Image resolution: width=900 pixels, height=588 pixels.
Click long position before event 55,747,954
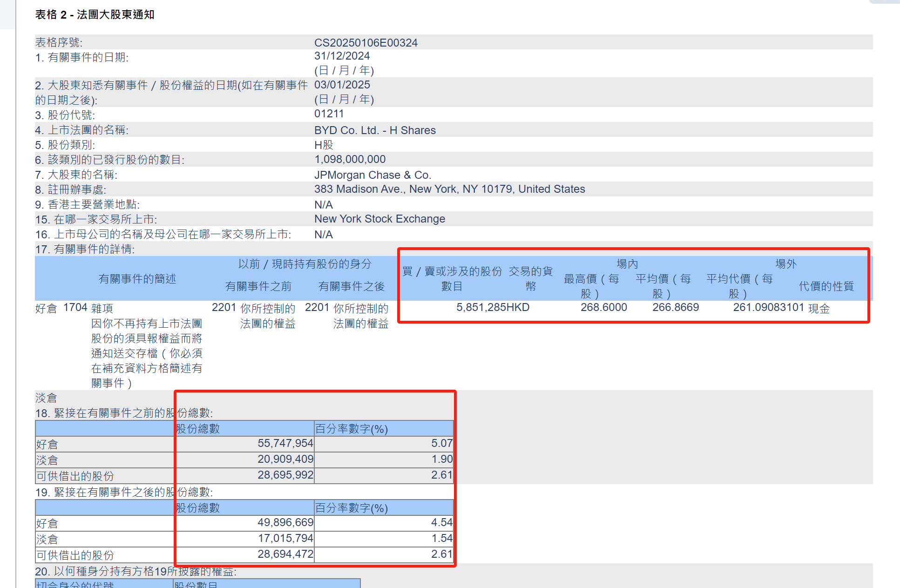point(285,443)
